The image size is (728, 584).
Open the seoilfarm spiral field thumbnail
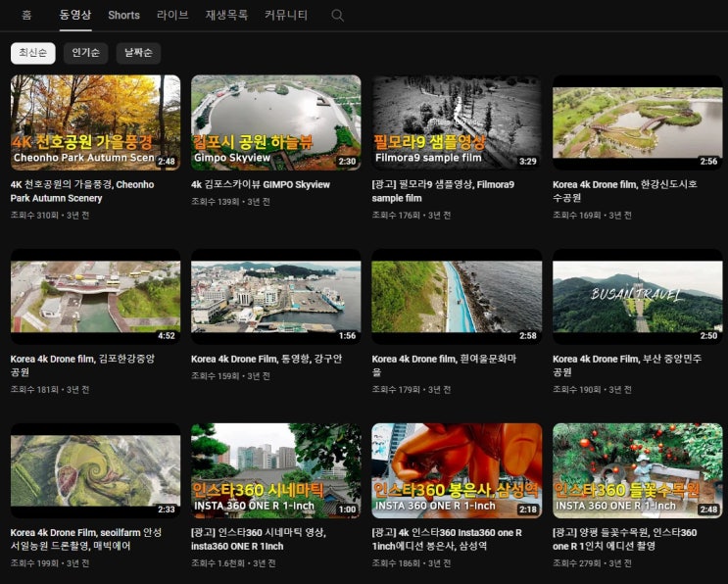(95, 470)
